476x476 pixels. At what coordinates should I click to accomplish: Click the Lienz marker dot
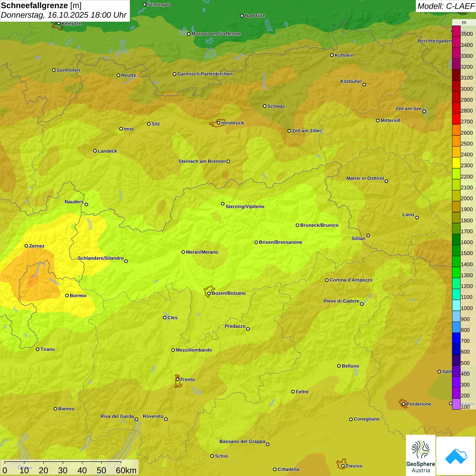click(x=417, y=218)
